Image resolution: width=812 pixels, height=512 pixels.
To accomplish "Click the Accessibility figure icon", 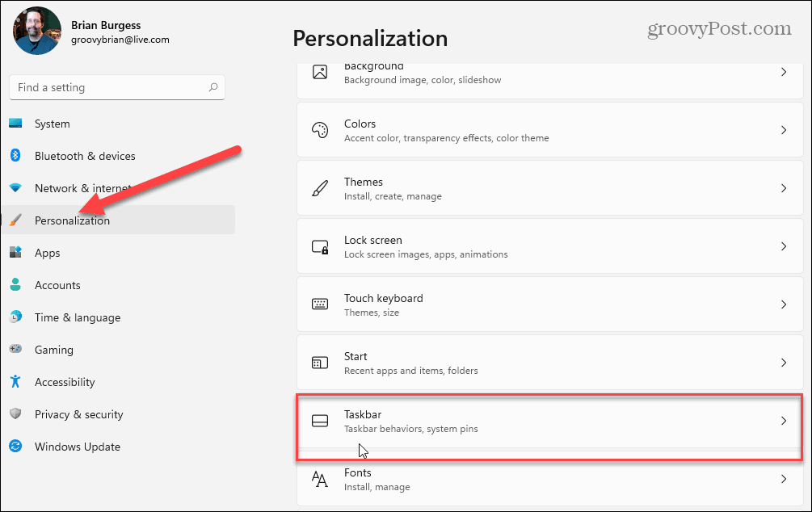I will [x=15, y=381].
